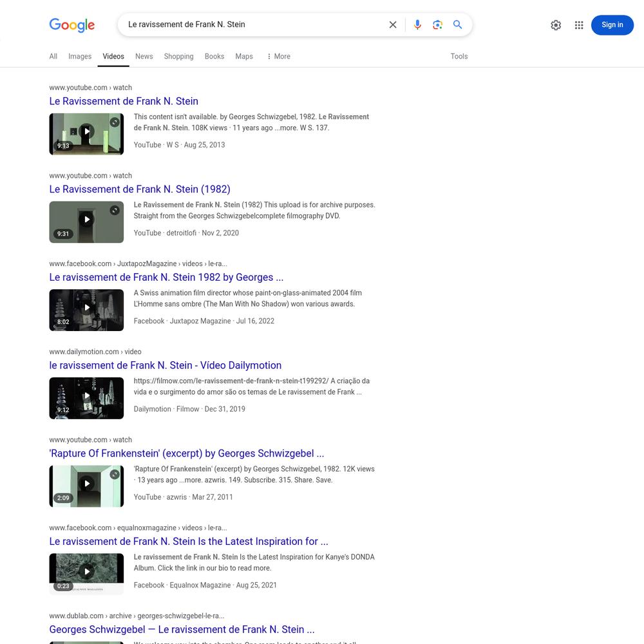Click the www.dailymotion.com › video breadcrumb
Viewport: 644px width, 644px height.
(x=95, y=352)
